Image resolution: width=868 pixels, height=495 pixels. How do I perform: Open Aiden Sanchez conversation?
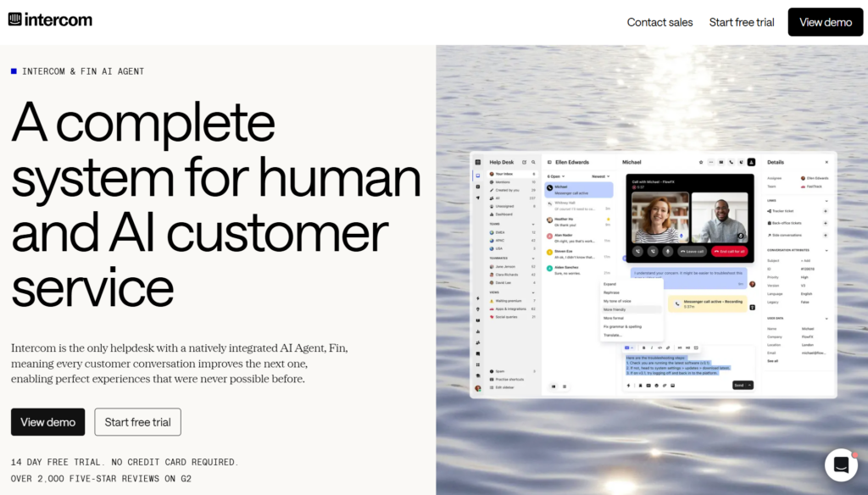[579, 270]
